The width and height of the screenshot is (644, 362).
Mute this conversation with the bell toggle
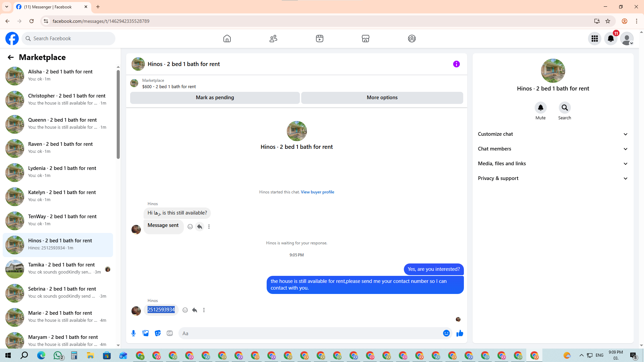540,108
